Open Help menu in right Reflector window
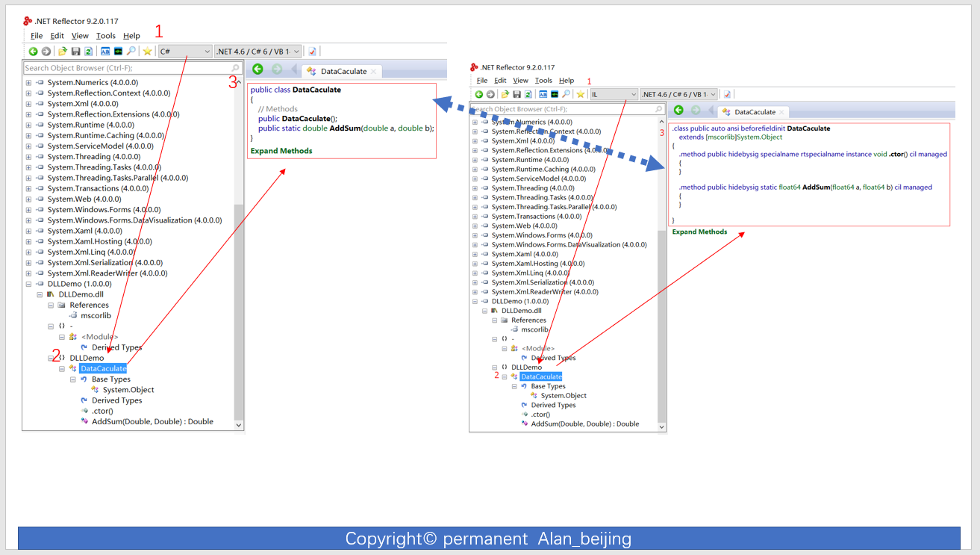The height and width of the screenshot is (555, 980). point(567,81)
